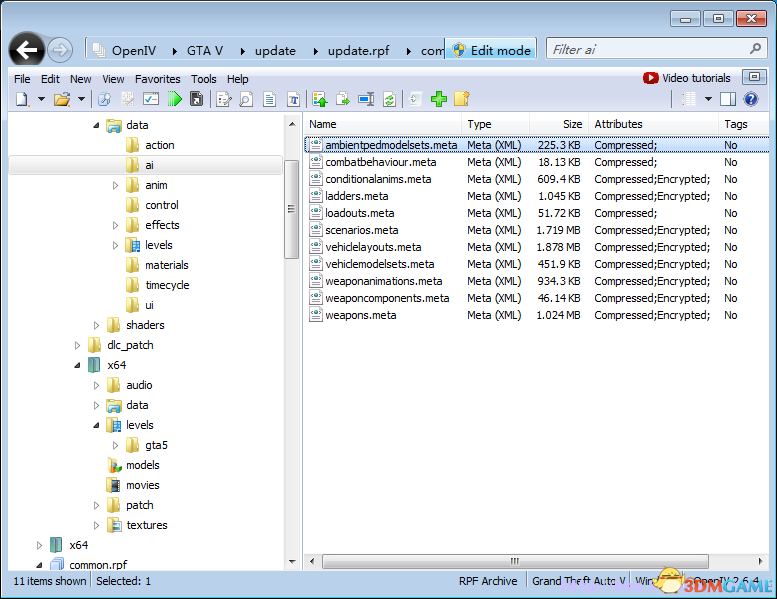Toggle the preview pane icon
777x599 pixels.
click(728, 99)
